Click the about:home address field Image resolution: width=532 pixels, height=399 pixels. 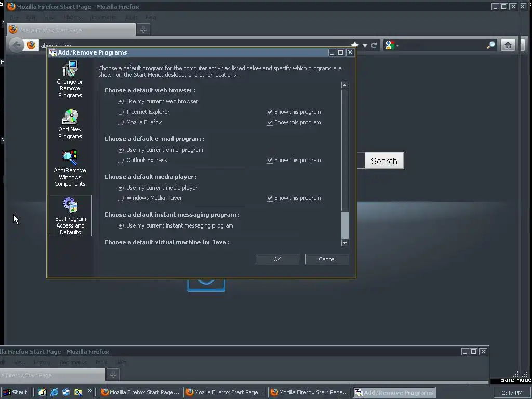click(x=193, y=45)
